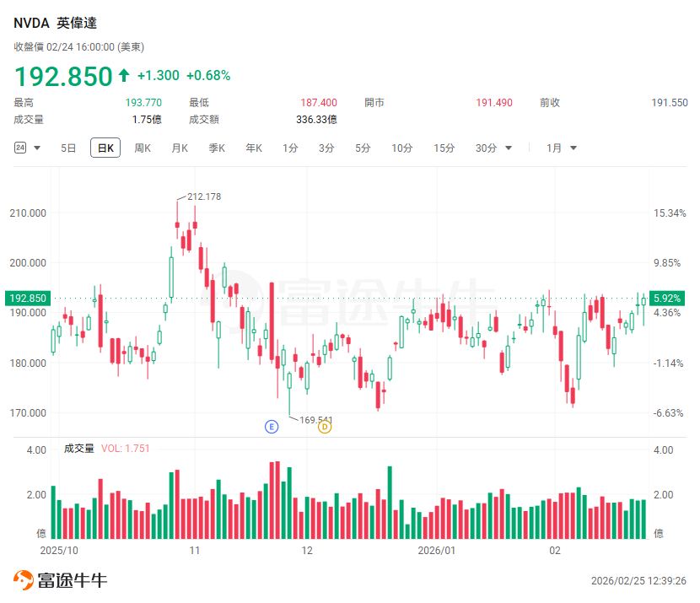700x603 pixels.
Task: Click the blue E earnings event marker
Action: point(272,427)
